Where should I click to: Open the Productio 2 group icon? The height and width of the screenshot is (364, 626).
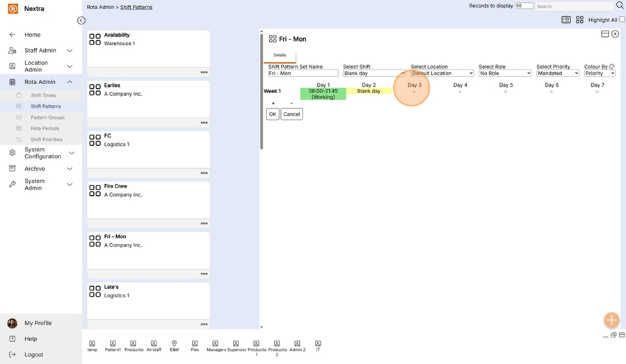click(277, 343)
